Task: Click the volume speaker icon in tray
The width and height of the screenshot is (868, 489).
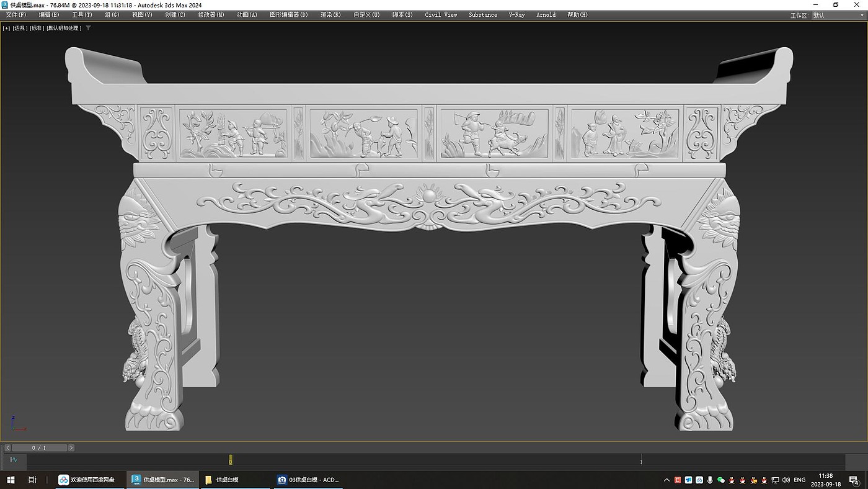Action: tap(786, 480)
